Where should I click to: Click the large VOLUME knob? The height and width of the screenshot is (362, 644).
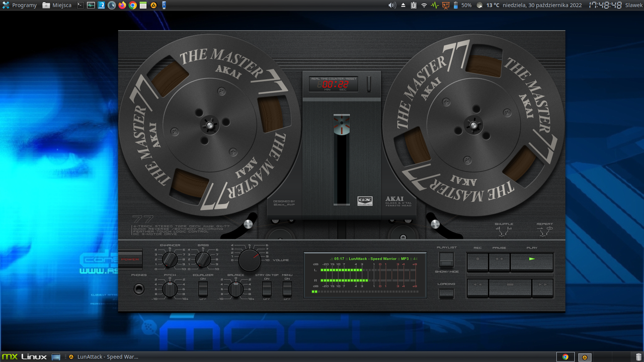pyautogui.click(x=250, y=260)
